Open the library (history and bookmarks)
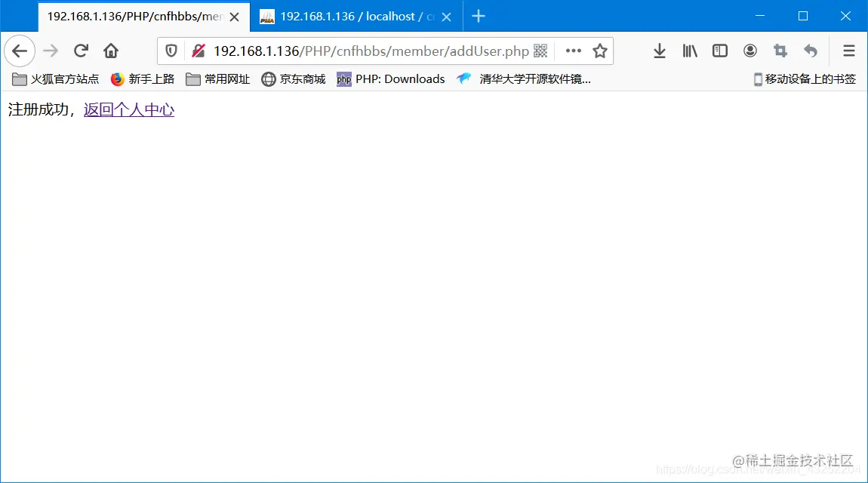 tap(690, 51)
